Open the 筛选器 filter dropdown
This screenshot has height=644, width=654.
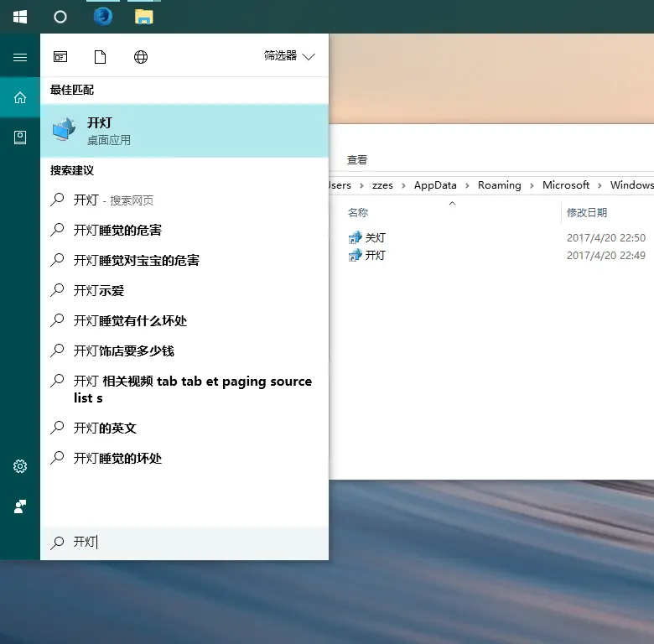click(x=289, y=56)
